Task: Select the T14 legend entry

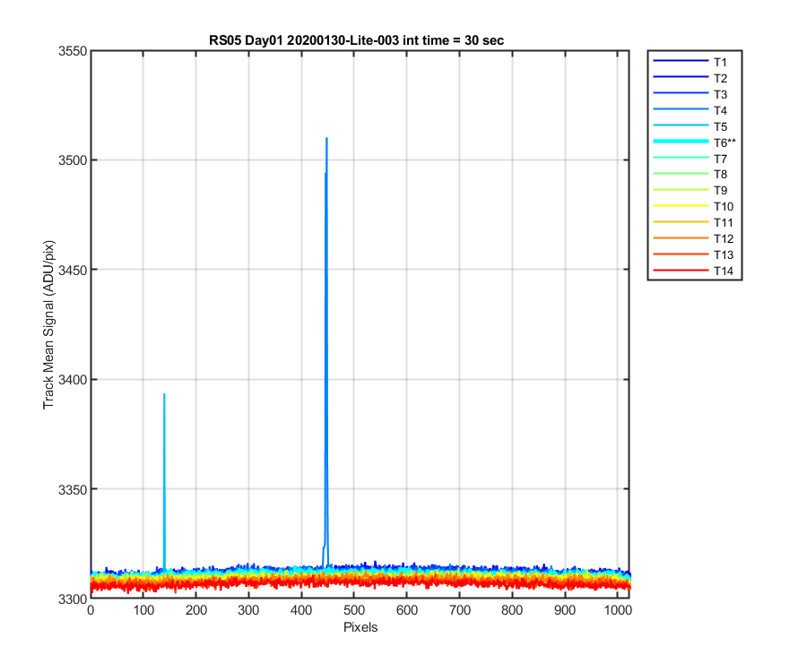Action: pos(693,271)
